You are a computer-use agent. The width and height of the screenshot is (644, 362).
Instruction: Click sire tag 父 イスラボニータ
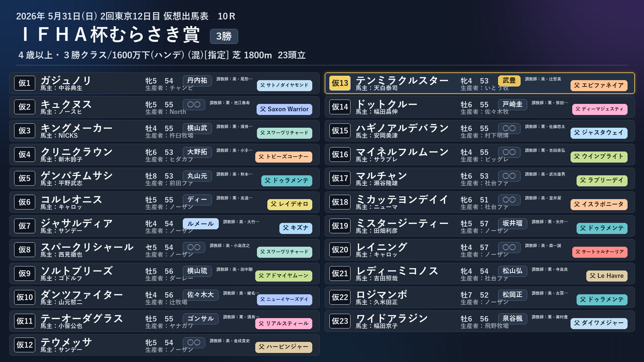(599, 204)
